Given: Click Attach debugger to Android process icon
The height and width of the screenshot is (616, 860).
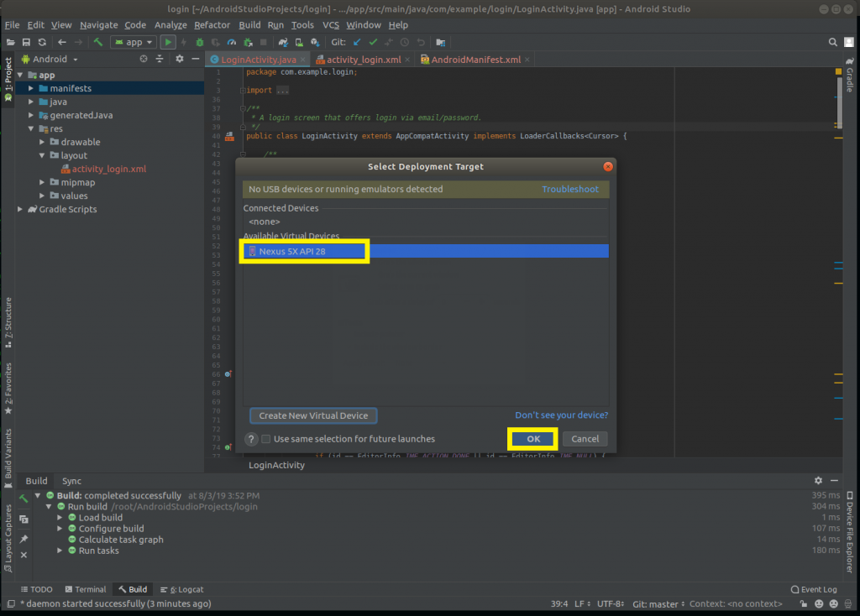Looking at the screenshot, I should coord(248,42).
